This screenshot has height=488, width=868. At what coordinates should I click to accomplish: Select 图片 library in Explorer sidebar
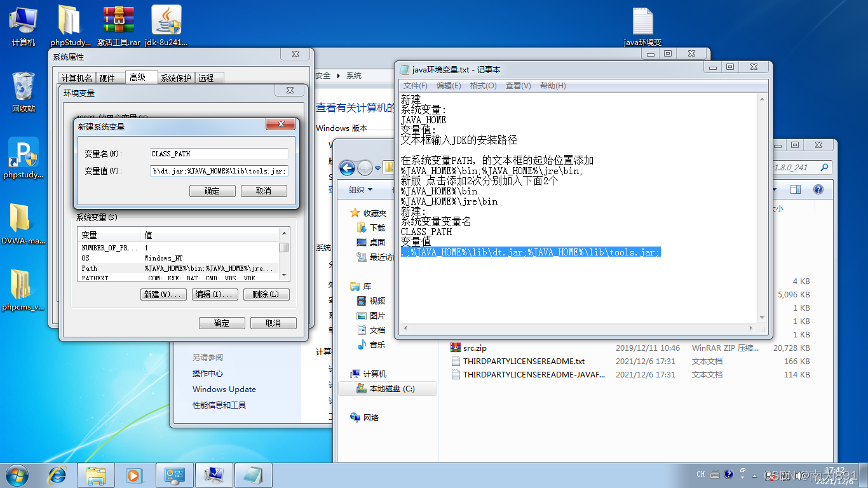point(371,315)
